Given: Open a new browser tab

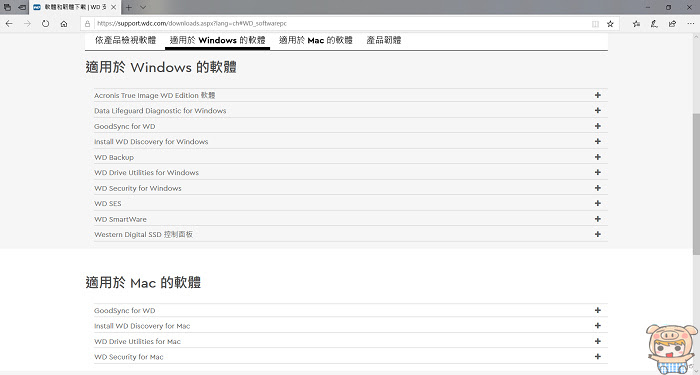Looking at the screenshot, I should 129,7.
